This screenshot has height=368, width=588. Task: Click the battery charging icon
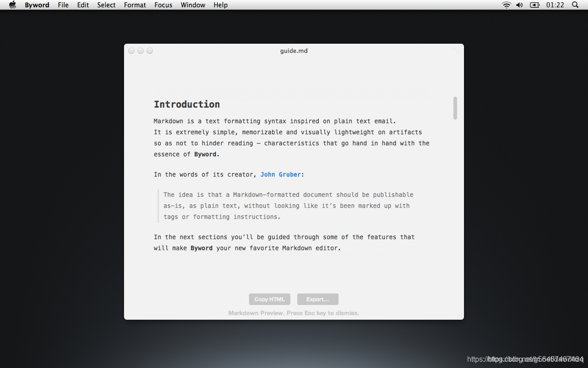point(535,5)
